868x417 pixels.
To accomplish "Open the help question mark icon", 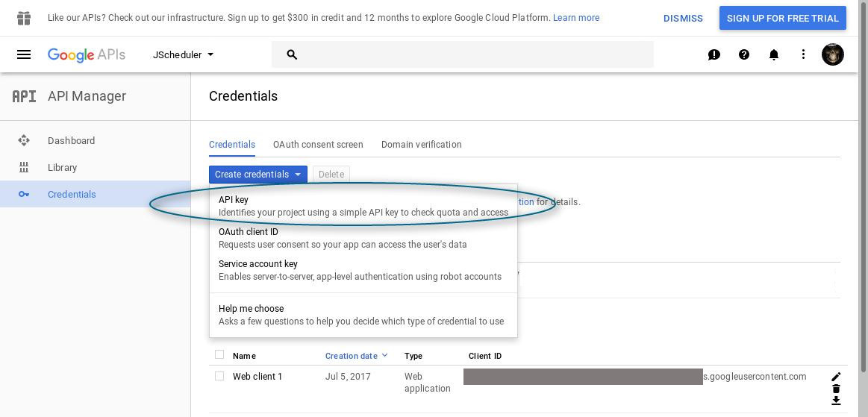I will coord(744,54).
